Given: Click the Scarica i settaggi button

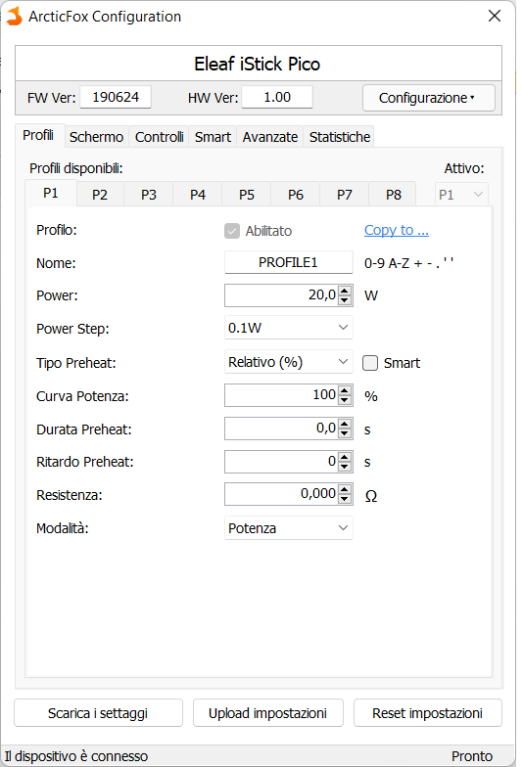Looking at the screenshot, I should 98,713.
